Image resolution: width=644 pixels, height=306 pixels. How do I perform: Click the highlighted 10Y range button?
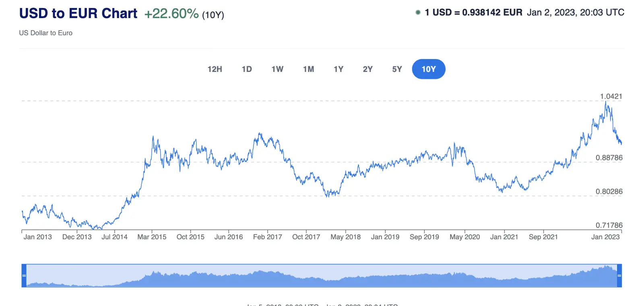[429, 69]
